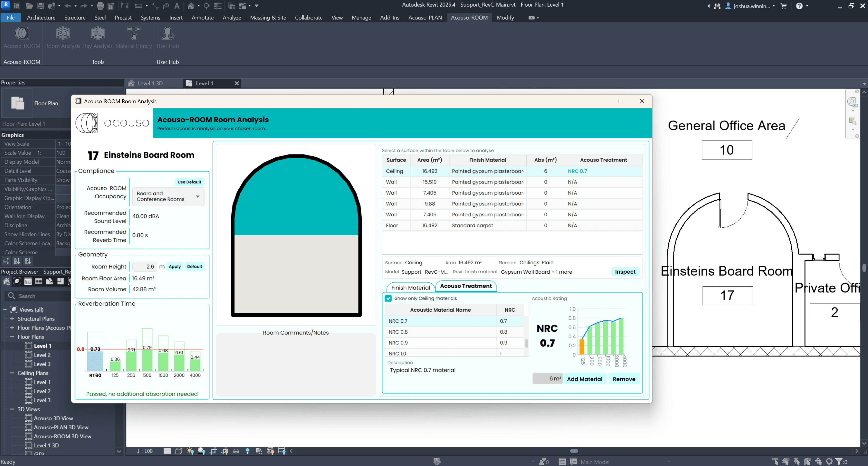Switch to the Level 1 3D view tab
The height and width of the screenshot is (466, 868).
(x=150, y=83)
